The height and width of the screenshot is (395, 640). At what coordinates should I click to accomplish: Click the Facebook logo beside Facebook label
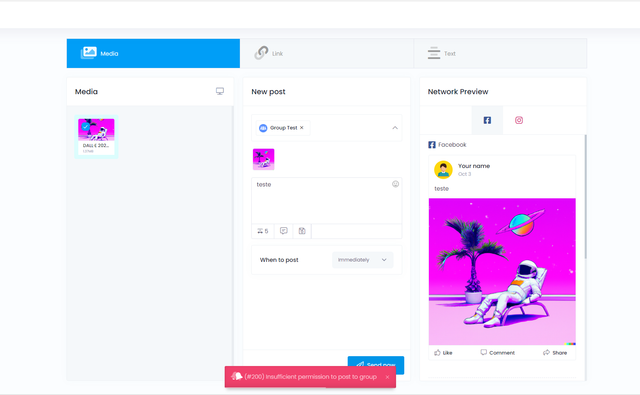432,145
